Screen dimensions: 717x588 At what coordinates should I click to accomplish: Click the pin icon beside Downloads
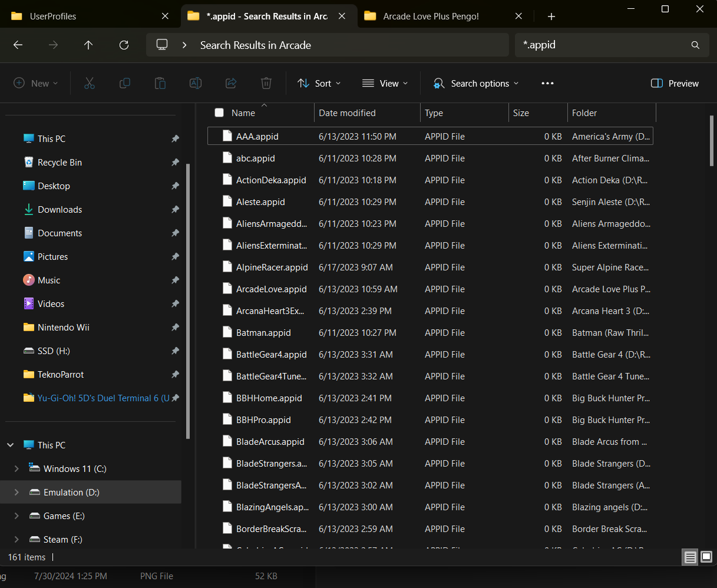(x=175, y=209)
